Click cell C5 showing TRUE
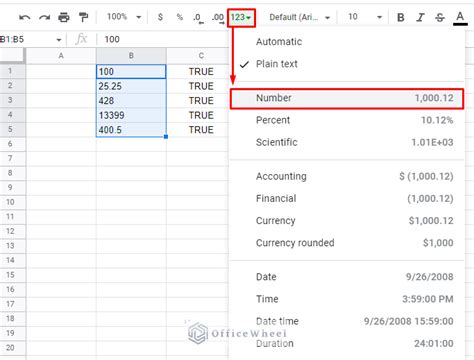 pyautogui.click(x=198, y=130)
